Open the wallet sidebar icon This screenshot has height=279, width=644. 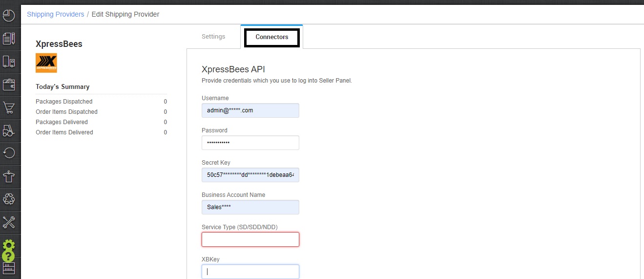point(9,85)
